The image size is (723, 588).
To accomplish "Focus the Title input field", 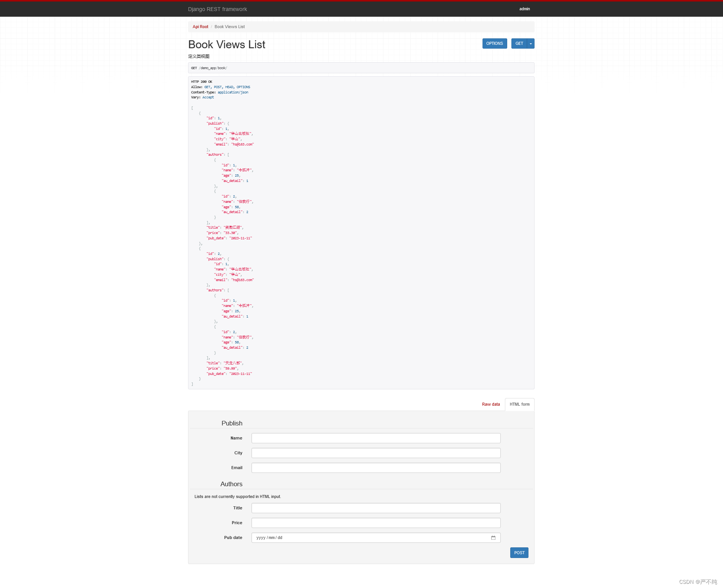I will (376, 508).
